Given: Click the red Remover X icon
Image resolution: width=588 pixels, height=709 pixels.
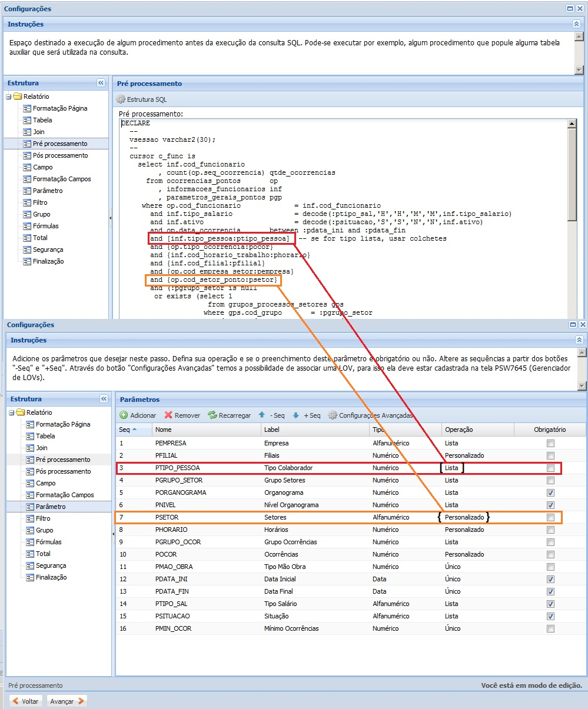Looking at the screenshot, I should pyautogui.click(x=168, y=415).
